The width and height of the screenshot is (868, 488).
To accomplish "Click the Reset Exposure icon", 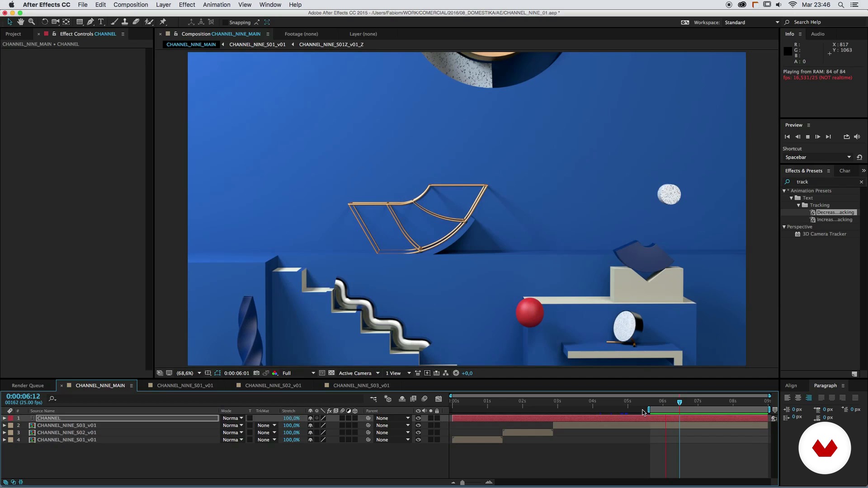I will (x=456, y=373).
